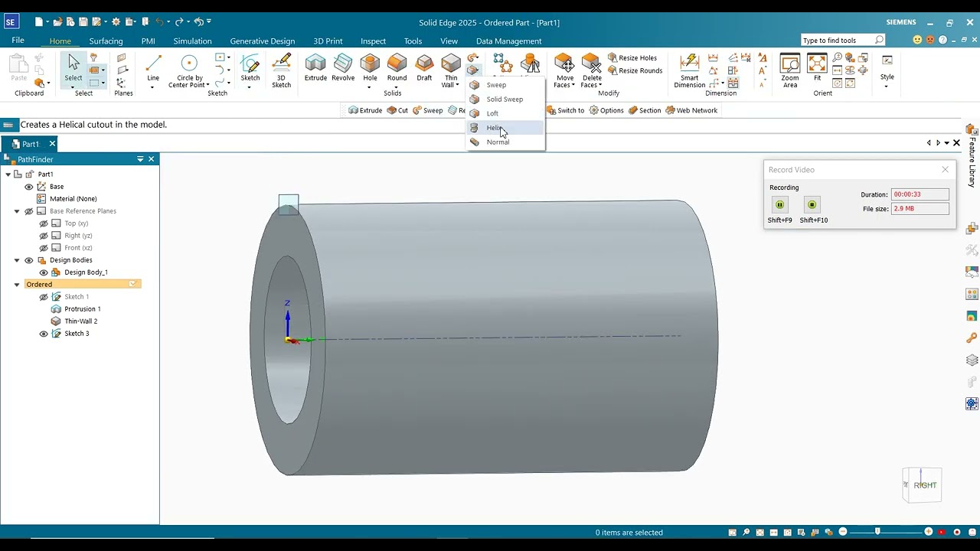Hide Sketch 3 in PathFinder
Screen dimensions: 980x551
coord(44,334)
